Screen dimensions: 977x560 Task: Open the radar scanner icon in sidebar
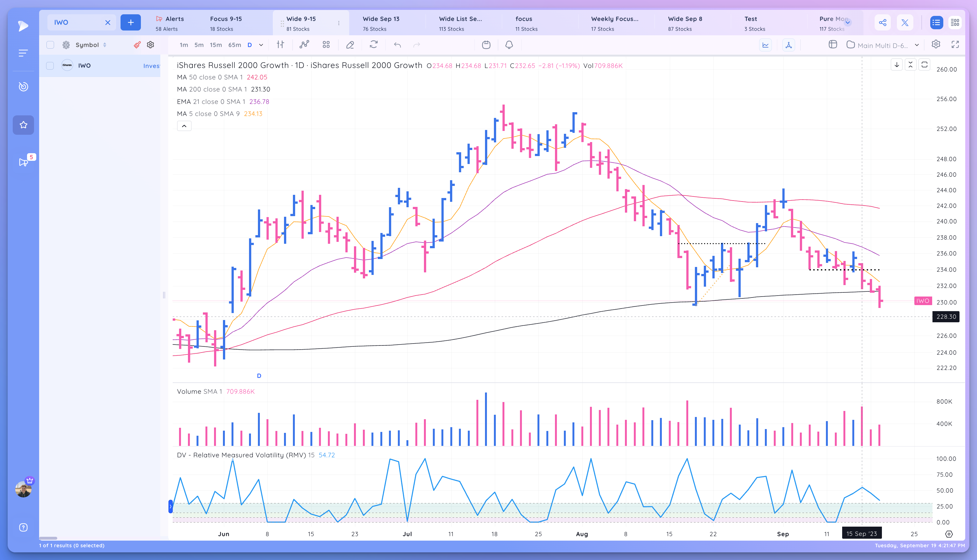23,86
